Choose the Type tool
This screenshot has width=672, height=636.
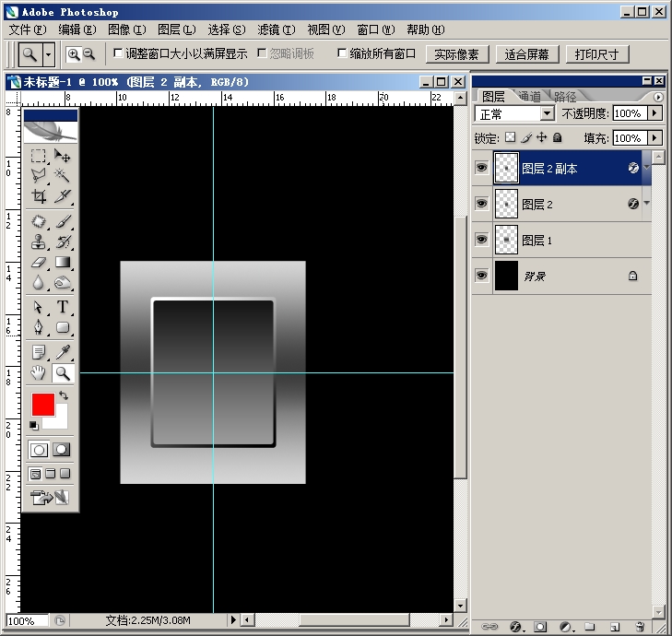63,307
